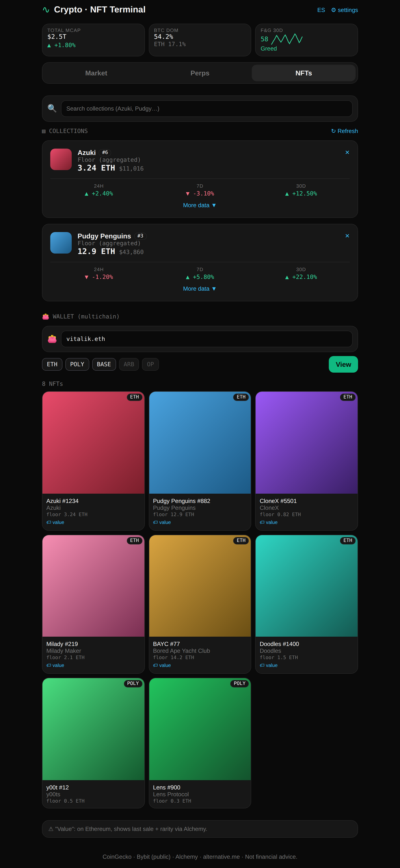
Task: Click POLY badge on Lens #900 card
Action: click(240, 684)
